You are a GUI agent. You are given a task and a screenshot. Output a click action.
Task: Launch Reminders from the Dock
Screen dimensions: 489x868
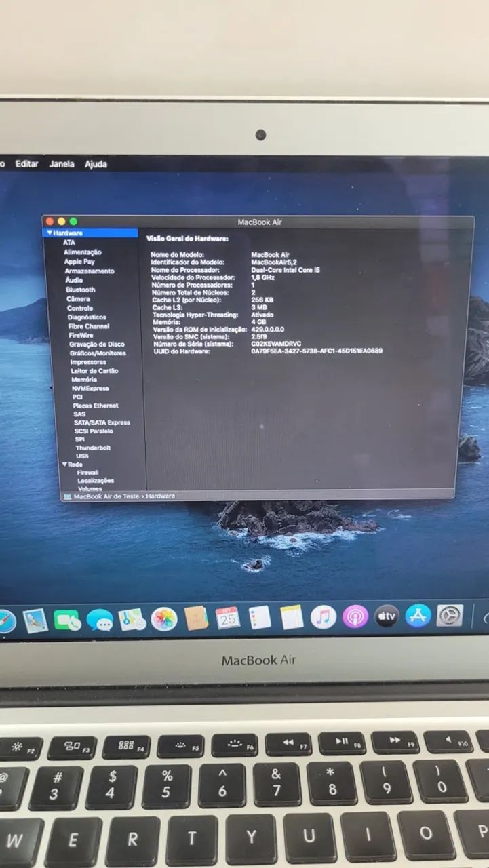coord(260,617)
